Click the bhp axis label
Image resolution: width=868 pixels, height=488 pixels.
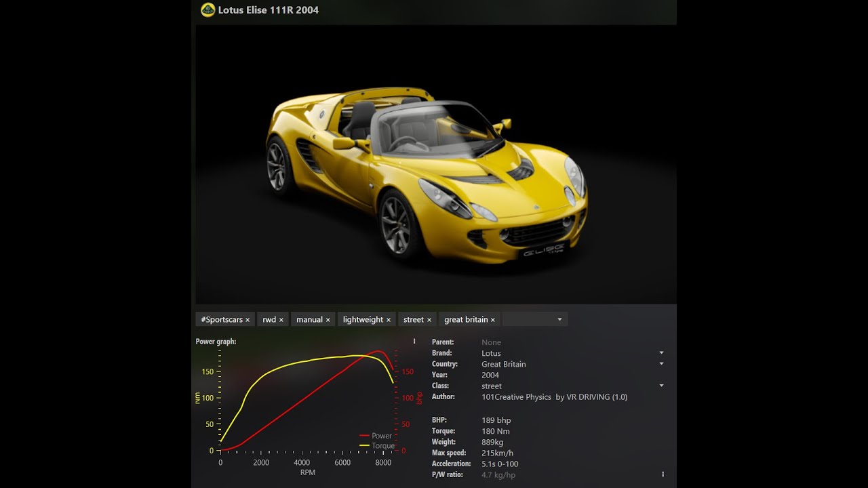pyautogui.click(x=419, y=398)
